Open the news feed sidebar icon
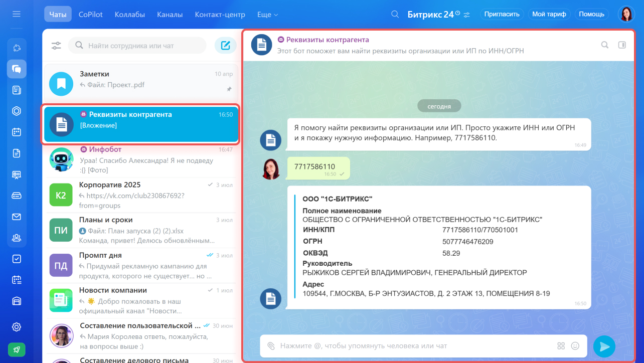 click(x=17, y=90)
